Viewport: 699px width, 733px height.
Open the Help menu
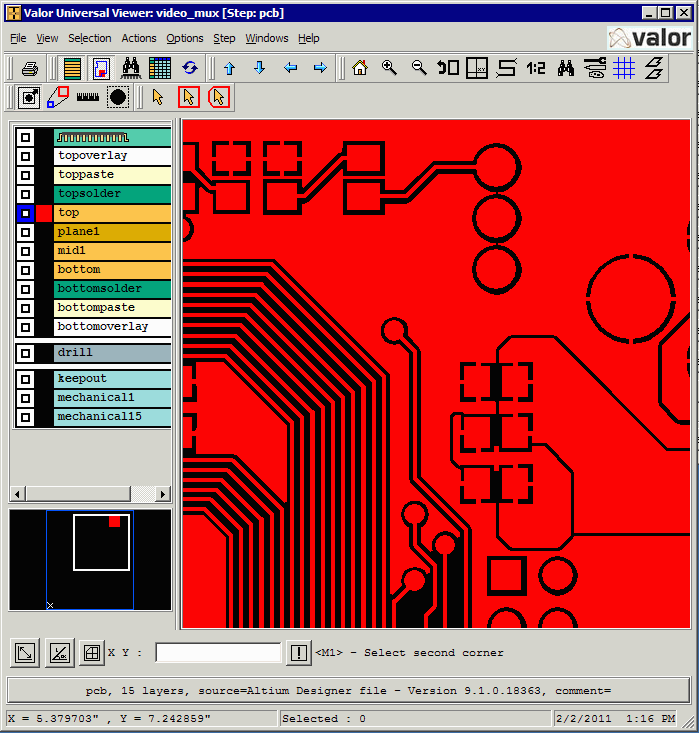coord(309,38)
